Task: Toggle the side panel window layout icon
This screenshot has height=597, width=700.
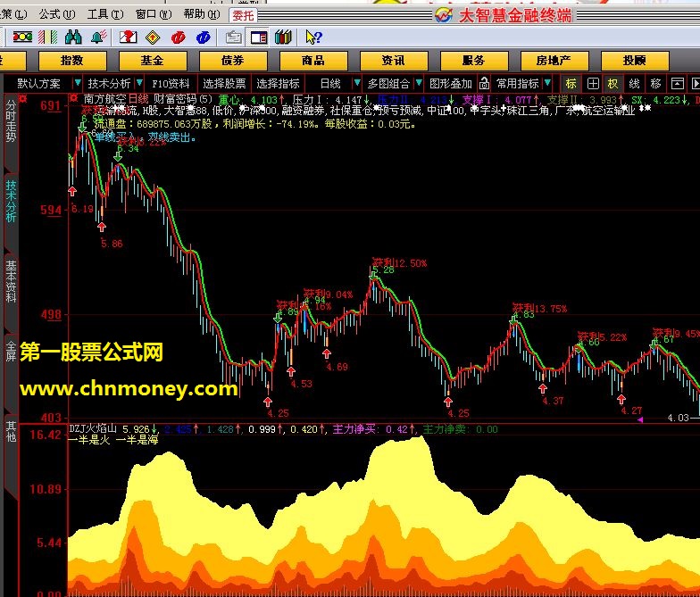Action: click(x=259, y=37)
